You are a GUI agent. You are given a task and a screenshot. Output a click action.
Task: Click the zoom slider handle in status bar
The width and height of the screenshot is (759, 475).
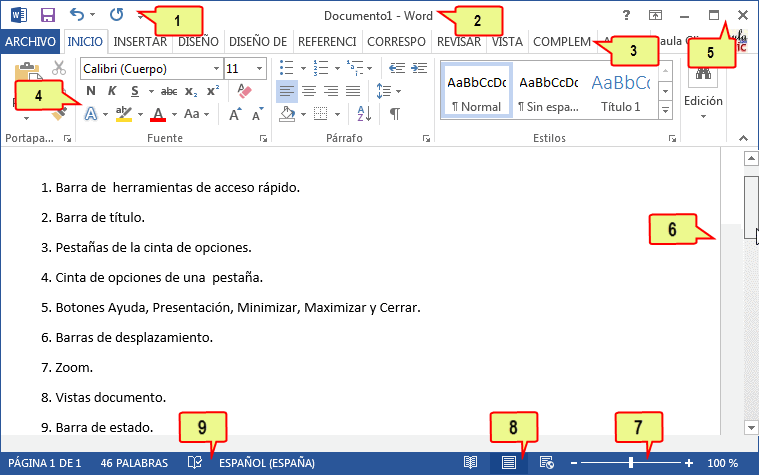(630, 463)
